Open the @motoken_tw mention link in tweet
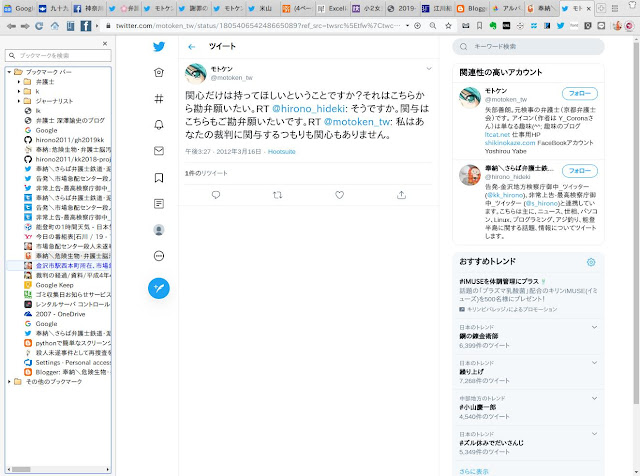 [x=356, y=122]
